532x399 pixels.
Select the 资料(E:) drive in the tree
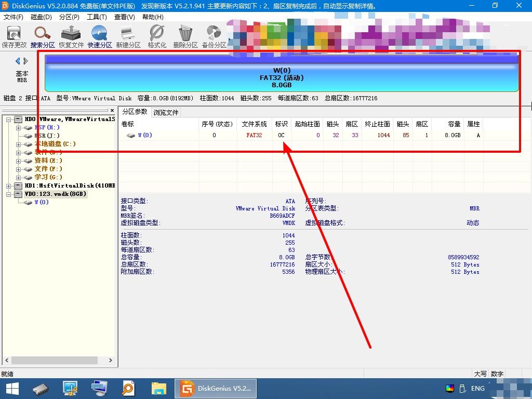(x=48, y=161)
